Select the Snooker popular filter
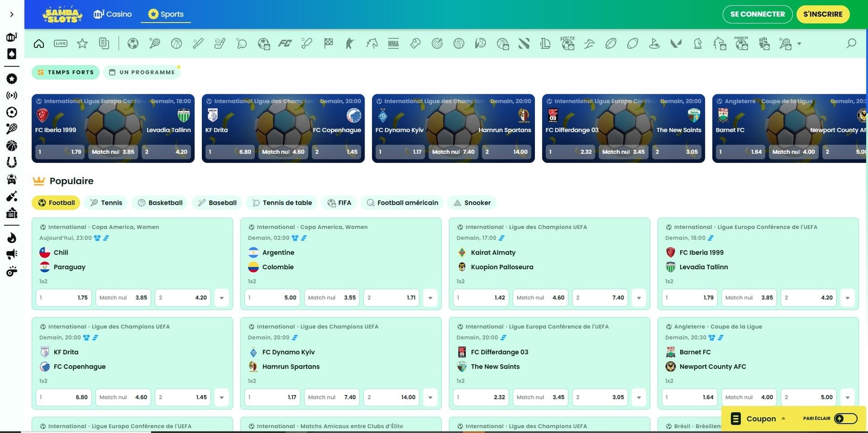Viewport: 868px width, 433px height. point(472,203)
